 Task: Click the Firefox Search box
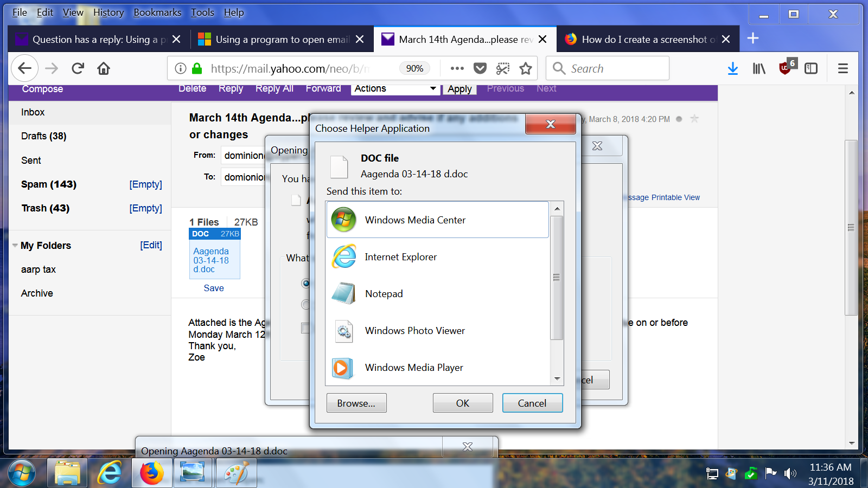point(608,68)
